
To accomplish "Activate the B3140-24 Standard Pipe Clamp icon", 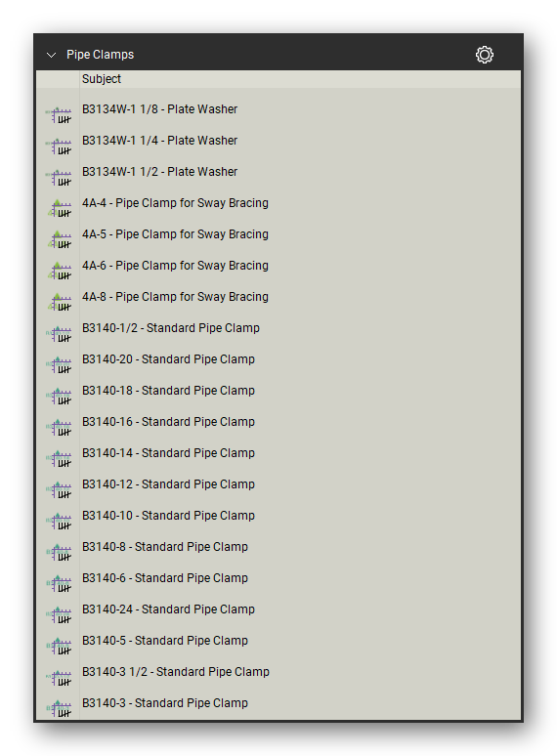I will (x=59, y=614).
